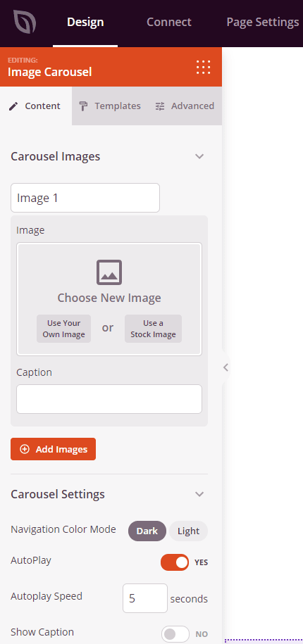Click the pencil icon on Content tab

click(x=13, y=106)
